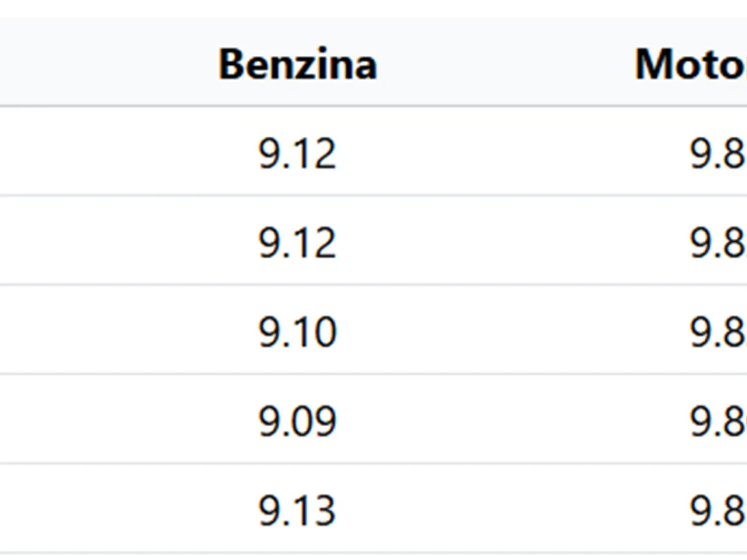Select the Moto value beside Benzina 9.09

tap(717, 421)
